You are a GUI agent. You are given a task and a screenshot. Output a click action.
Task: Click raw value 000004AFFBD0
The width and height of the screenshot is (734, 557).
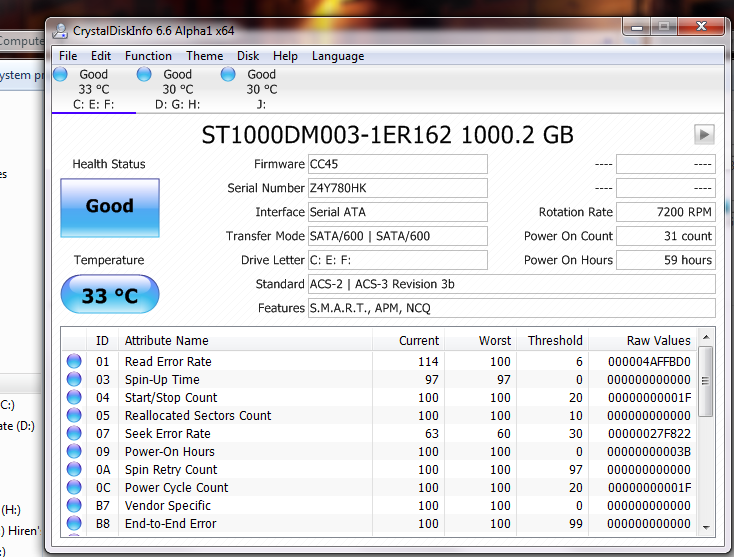tap(649, 361)
